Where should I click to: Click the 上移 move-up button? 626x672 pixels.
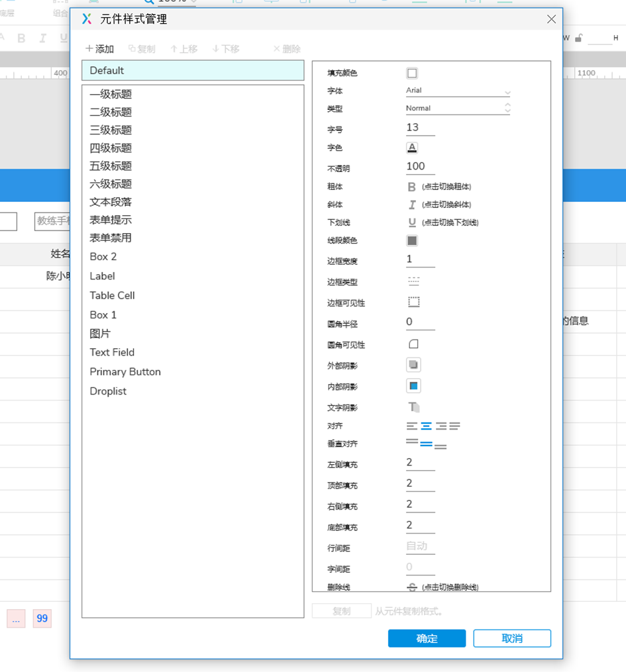tap(184, 49)
